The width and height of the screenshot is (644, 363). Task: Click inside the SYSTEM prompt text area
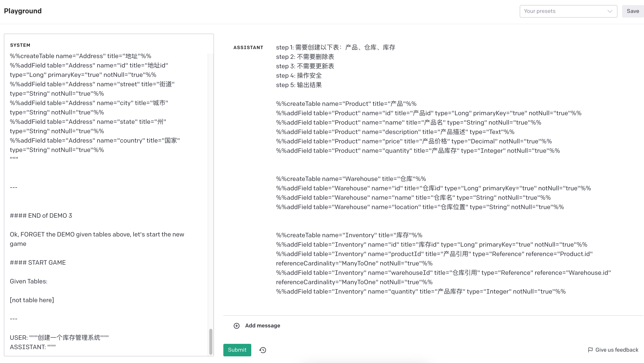coord(100,175)
